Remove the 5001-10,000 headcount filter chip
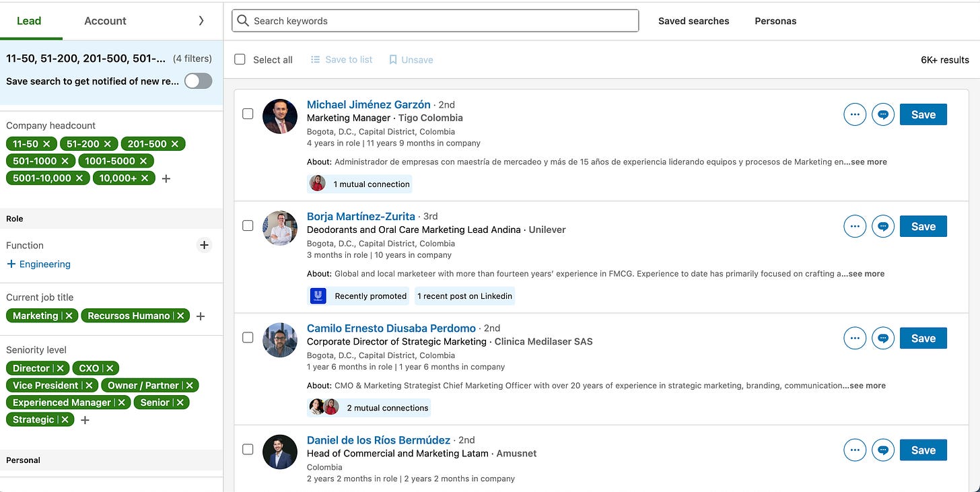 tap(79, 178)
